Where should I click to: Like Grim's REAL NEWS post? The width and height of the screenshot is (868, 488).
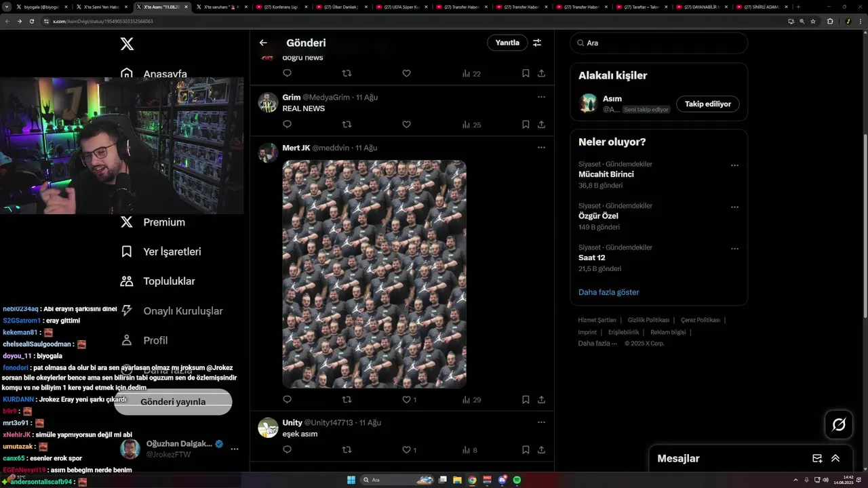(x=406, y=125)
